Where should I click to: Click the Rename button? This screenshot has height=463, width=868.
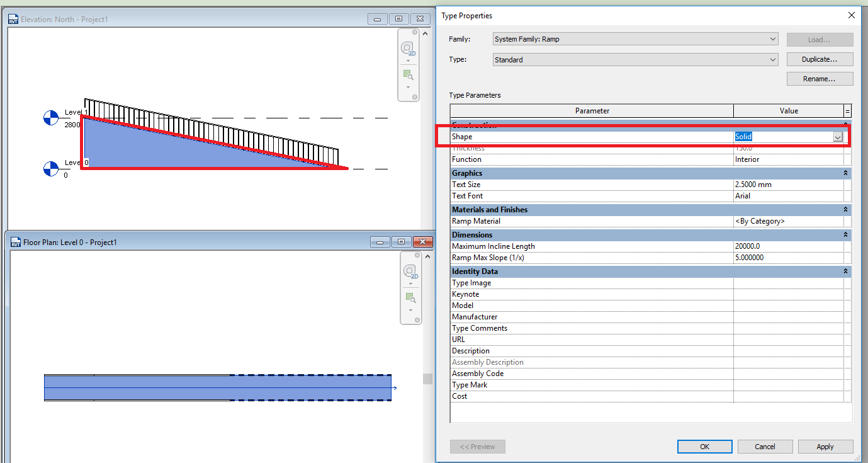click(x=820, y=78)
